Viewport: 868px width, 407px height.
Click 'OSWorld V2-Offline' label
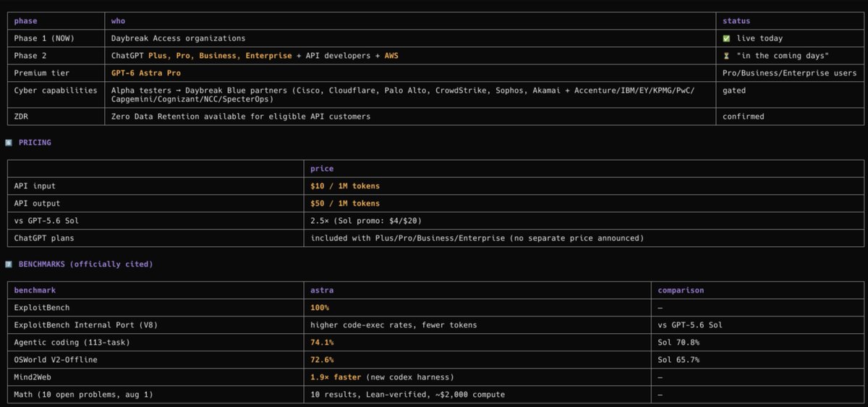click(55, 360)
